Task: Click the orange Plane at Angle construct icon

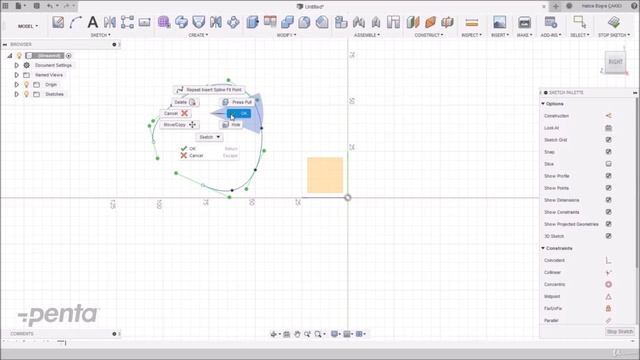Action: (430, 22)
